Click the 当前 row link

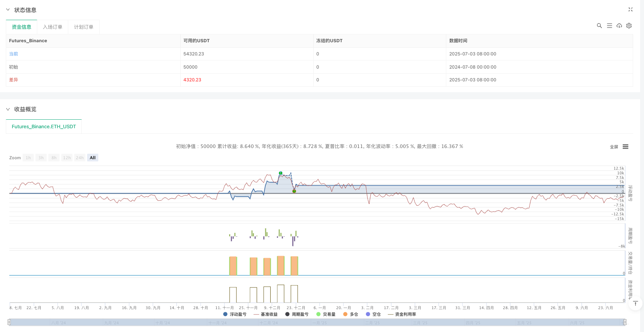coord(14,54)
